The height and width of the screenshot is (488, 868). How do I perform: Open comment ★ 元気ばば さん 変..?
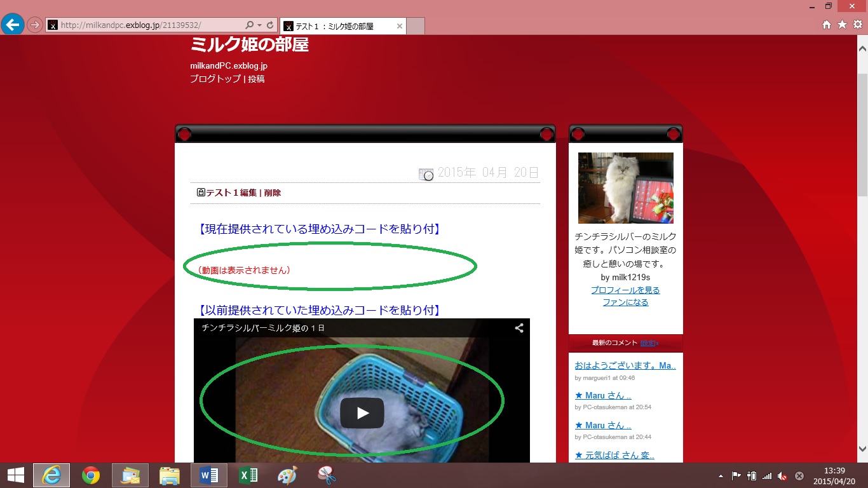[614, 456]
